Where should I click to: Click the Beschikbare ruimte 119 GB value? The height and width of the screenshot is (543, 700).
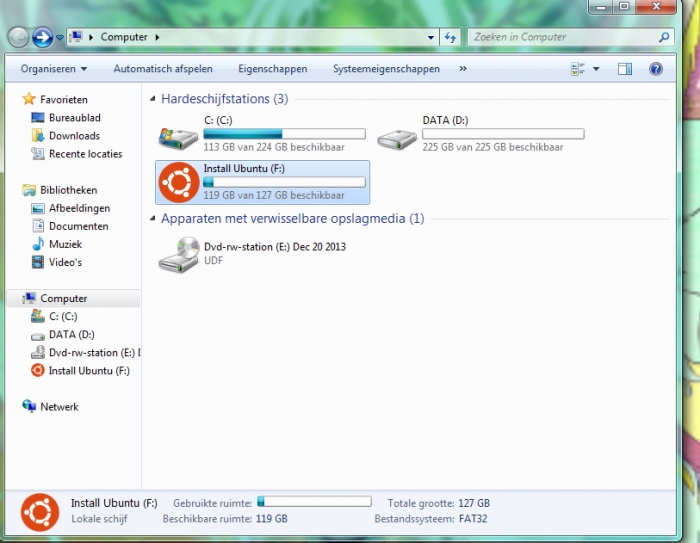pos(271,519)
